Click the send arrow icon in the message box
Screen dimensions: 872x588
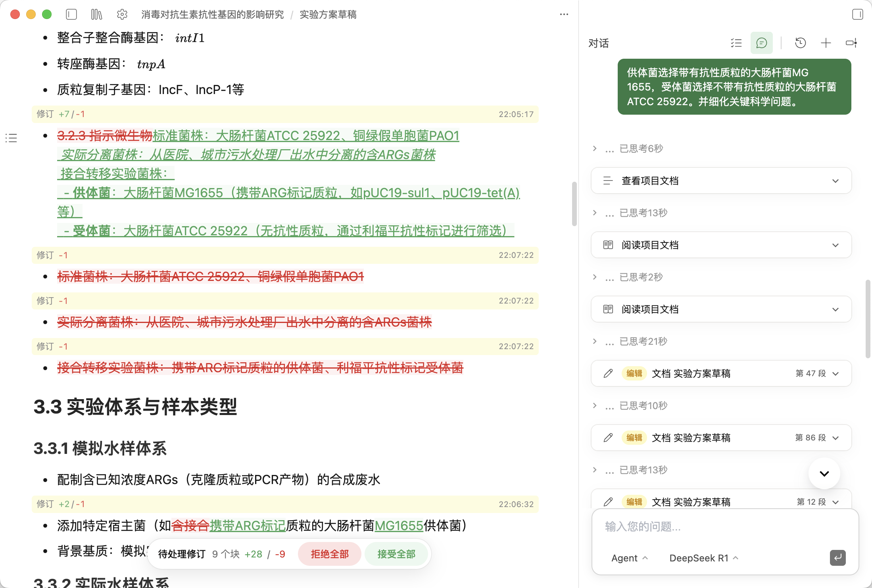(x=837, y=558)
